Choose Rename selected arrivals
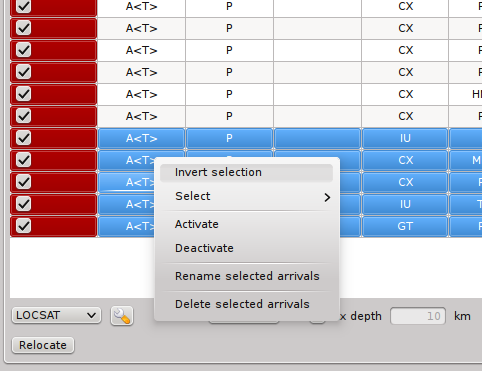482x371 pixels. [247, 276]
